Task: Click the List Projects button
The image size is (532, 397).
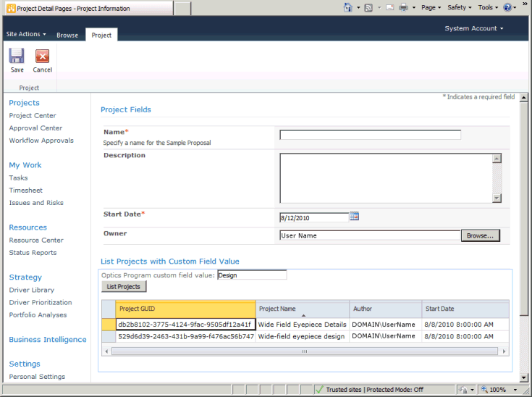Action: (124, 287)
